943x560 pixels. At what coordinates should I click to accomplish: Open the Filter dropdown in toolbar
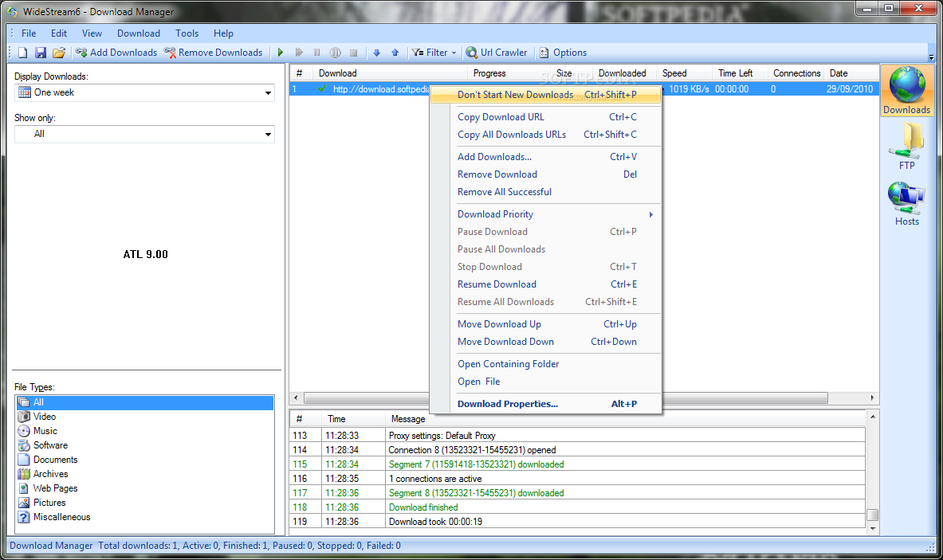[x=434, y=53]
